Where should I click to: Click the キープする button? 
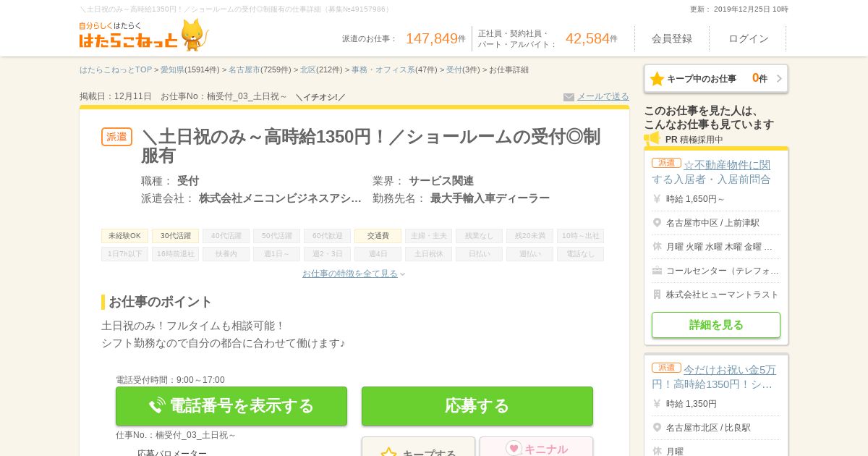click(x=418, y=447)
